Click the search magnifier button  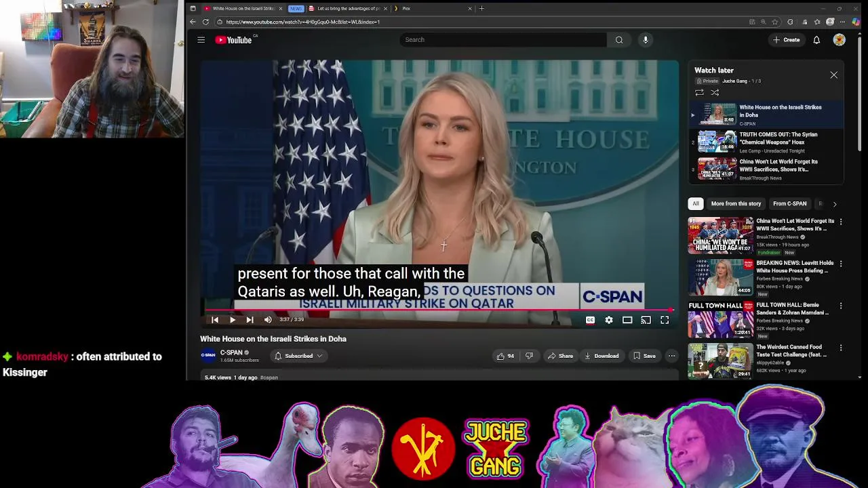pyautogui.click(x=619, y=40)
